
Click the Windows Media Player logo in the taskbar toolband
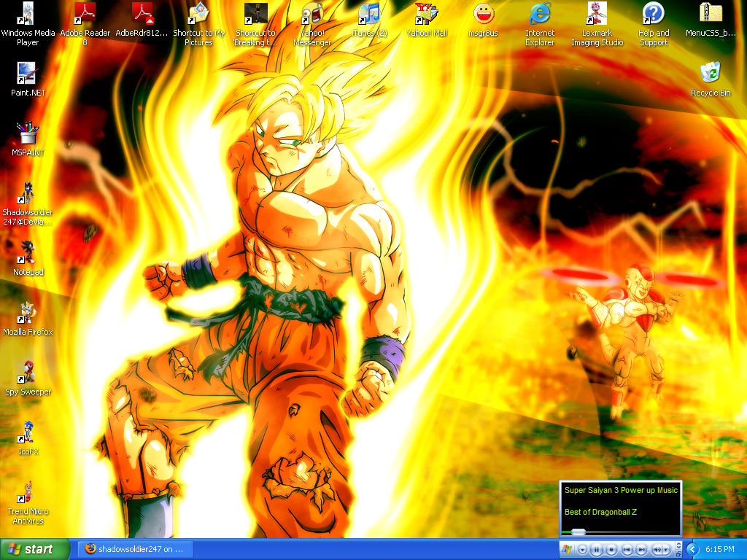[x=566, y=549]
